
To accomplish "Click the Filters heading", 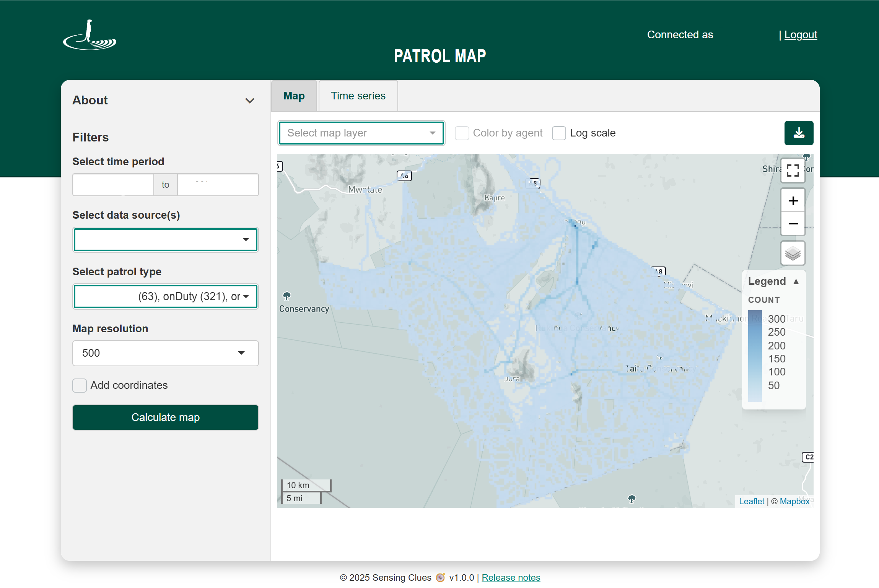I will 90,137.
